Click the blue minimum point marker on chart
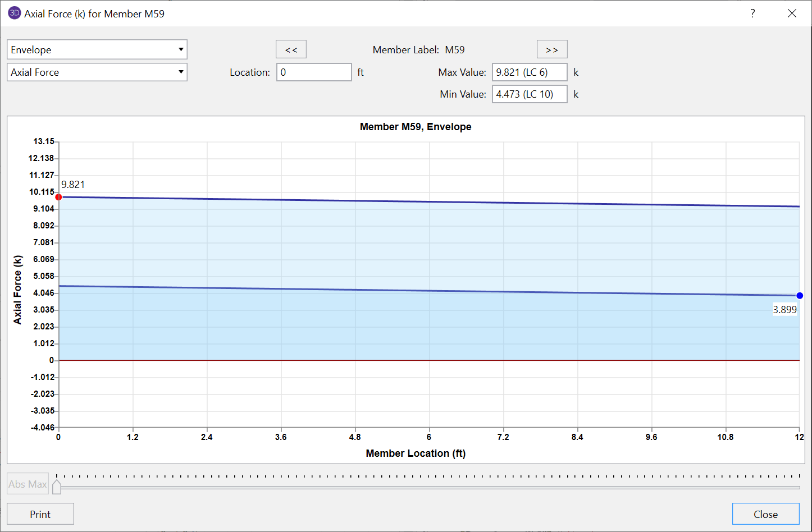The width and height of the screenshot is (812, 532). 800,296
